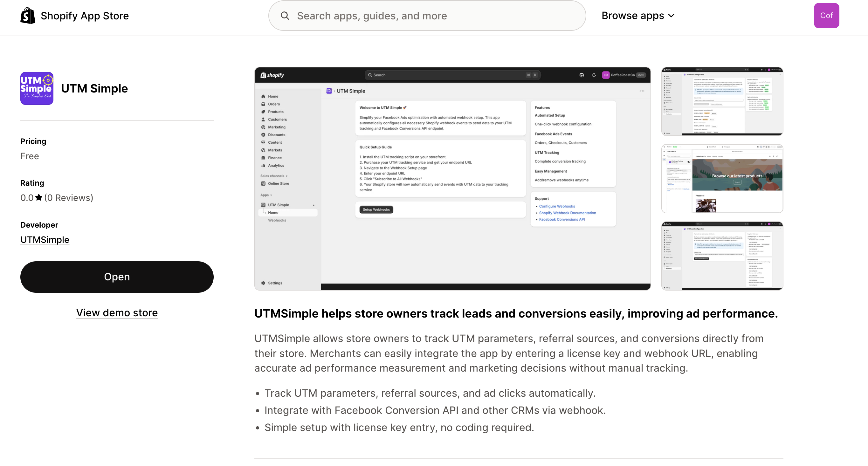Click Setup Webhooks in the screenshot
Image resolution: width=868 pixels, height=466 pixels.
(x=376, y=209)
